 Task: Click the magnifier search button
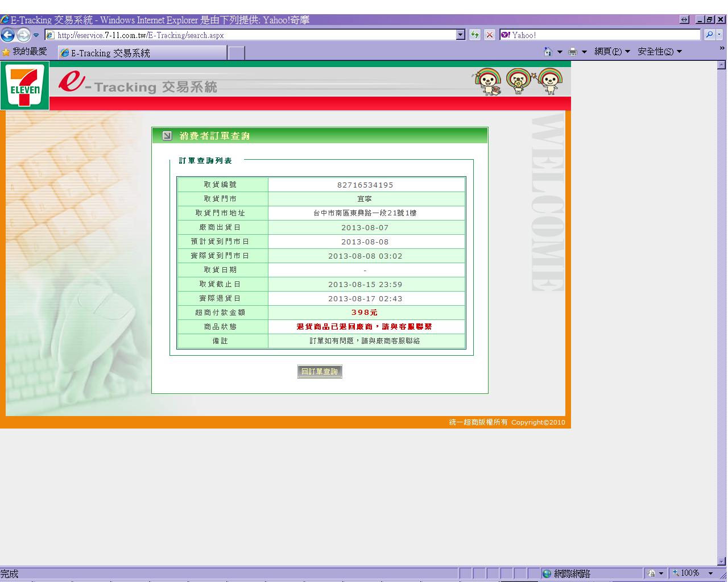(709, 35)
